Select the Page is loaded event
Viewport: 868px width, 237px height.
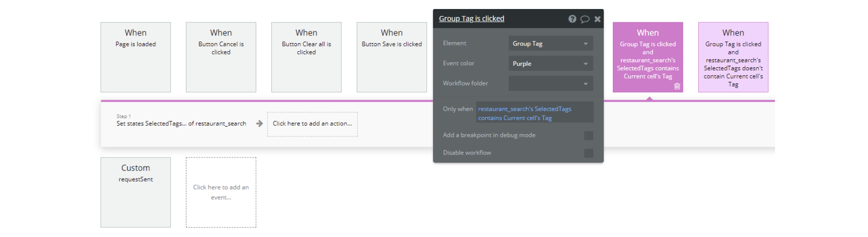click(x=136, y=57)
